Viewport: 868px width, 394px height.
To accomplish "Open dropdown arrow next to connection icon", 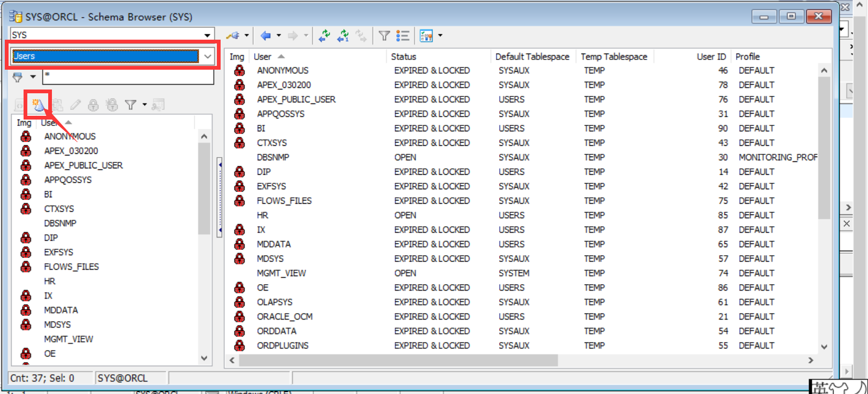I will click(x=246, y=36).
